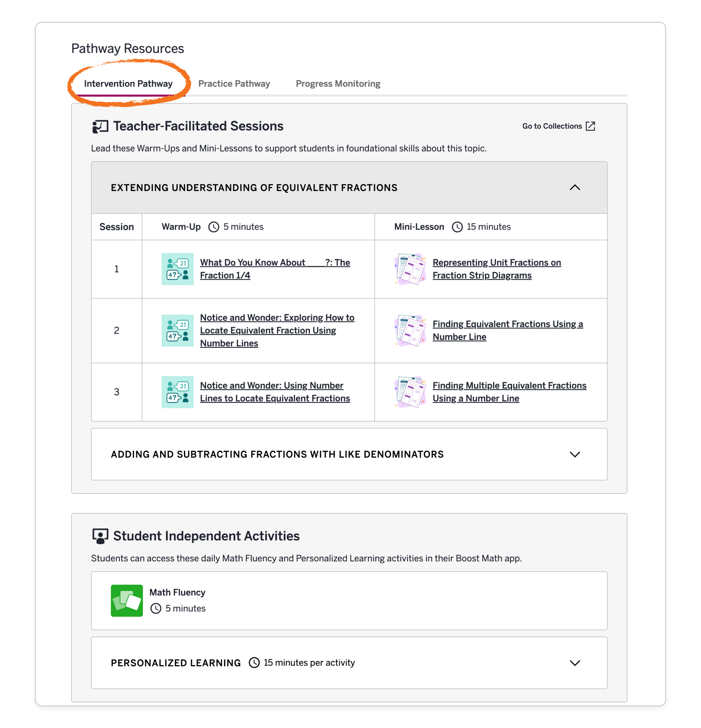This screenshot has width=701, height=728.
Task: Switch to the Progress Monitoring tab
Action: [338, 83]
